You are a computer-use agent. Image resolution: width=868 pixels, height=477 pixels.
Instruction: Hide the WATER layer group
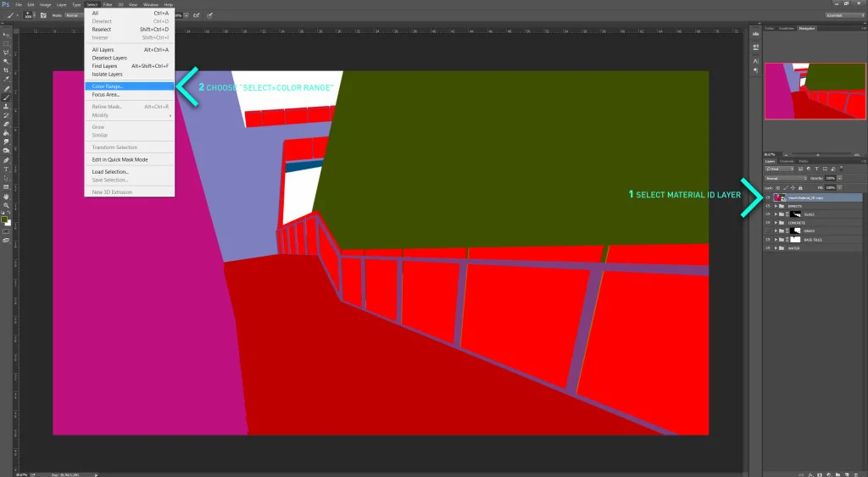point(768,248)
